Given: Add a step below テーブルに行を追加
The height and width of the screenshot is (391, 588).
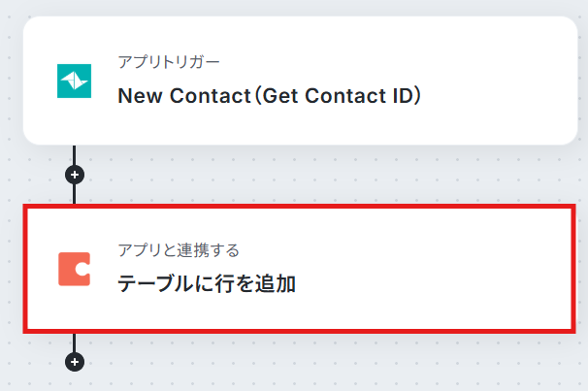Looking at the screenshot, I should coord(74,362).
